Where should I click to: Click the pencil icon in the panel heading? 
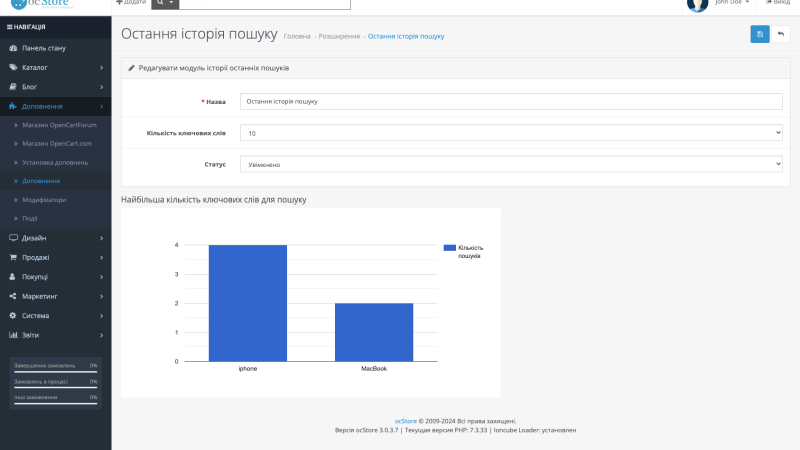click(131, 68)
